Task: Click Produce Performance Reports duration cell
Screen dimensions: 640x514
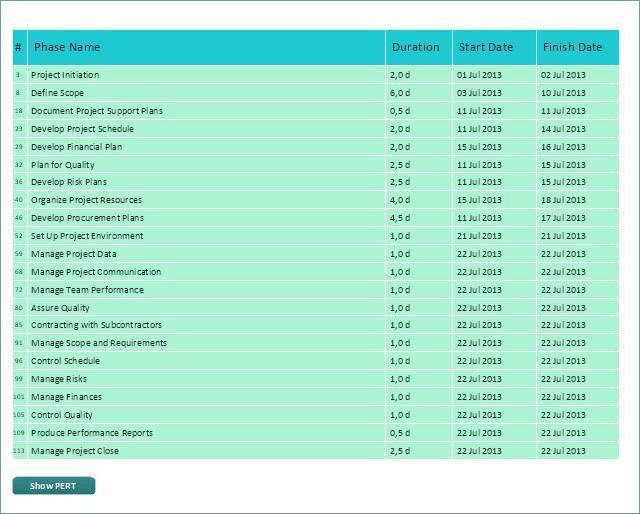Action: point(419,433)
